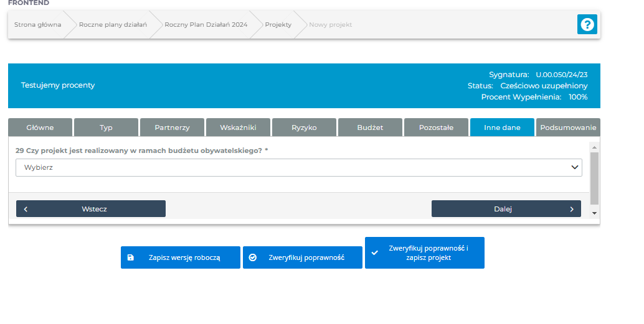Click the left chevron on Wstecz
The width and height of the screenshot is (644, 324).
coord(26,209)
